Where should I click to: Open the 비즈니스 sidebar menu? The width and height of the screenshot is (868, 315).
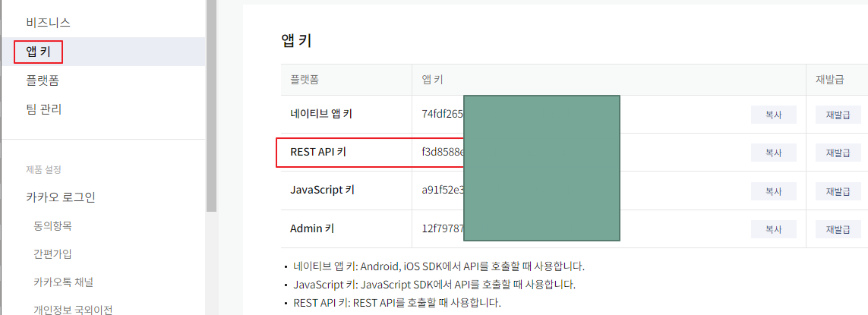pyautogui.click(x=48, y=23)
